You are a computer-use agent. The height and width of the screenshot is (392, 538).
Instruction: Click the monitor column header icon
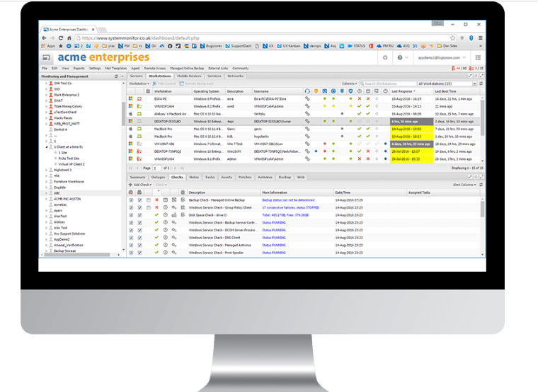(377, 91)
